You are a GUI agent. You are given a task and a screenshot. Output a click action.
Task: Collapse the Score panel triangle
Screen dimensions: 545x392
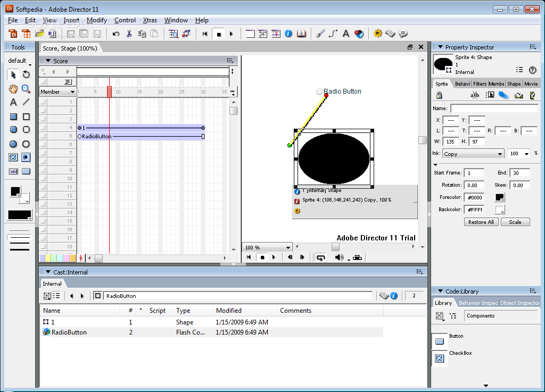pos(48,61)
